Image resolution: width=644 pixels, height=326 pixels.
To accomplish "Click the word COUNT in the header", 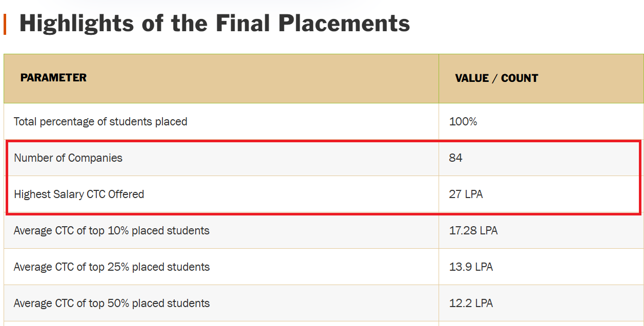I will (x=520, y=78).
